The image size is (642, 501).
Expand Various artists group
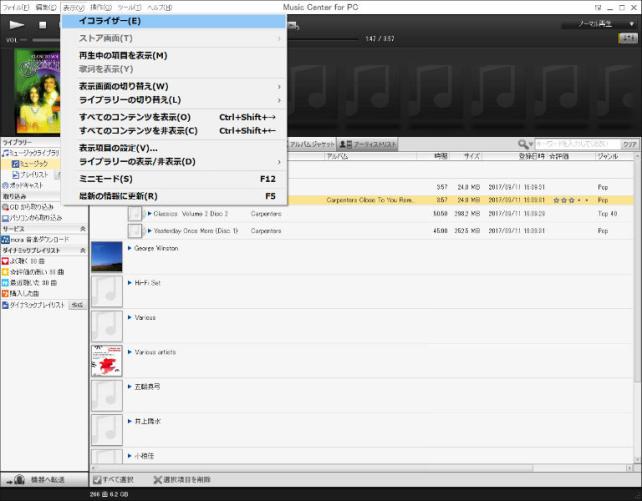coord(130,352)
